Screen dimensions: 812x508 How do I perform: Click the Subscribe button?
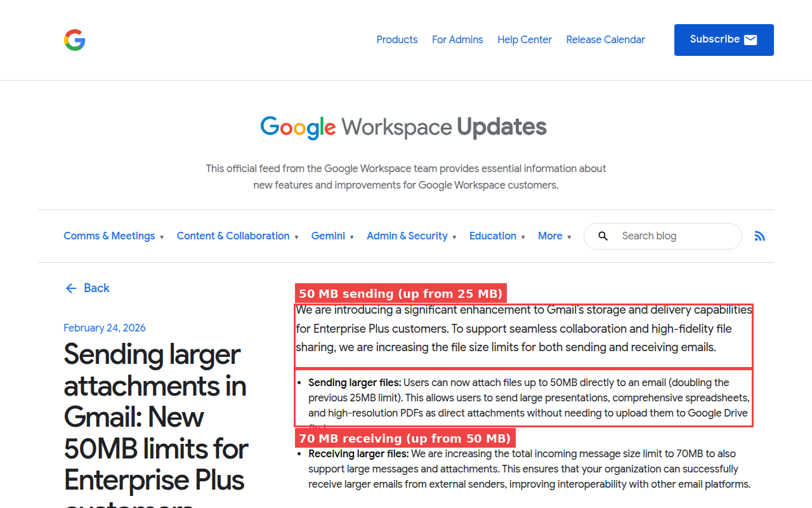click(x=724, y=39)
